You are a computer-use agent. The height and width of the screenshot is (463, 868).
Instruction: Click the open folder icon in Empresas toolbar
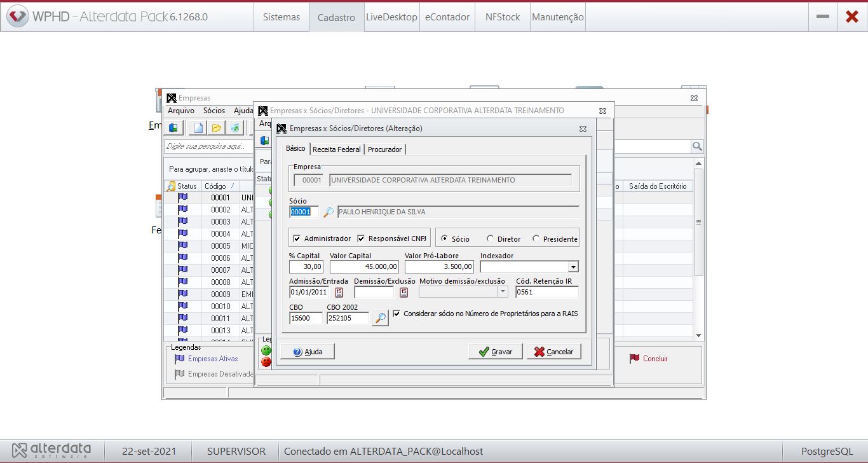point(217,128)
